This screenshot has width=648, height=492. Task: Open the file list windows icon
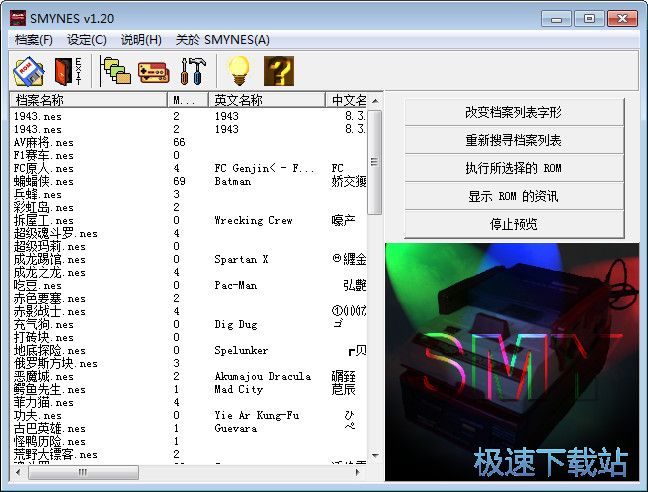pyautogui.click(x=117, y=71)
